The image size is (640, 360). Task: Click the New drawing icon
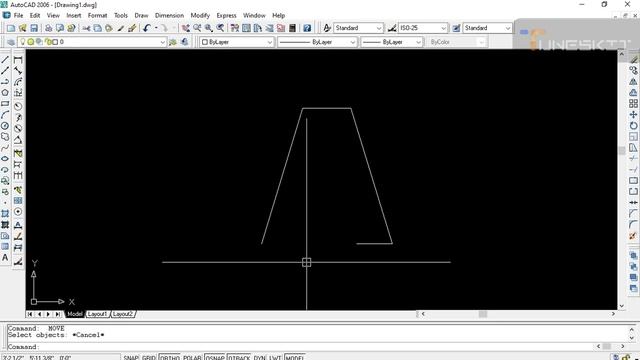(x=11, y=28)
